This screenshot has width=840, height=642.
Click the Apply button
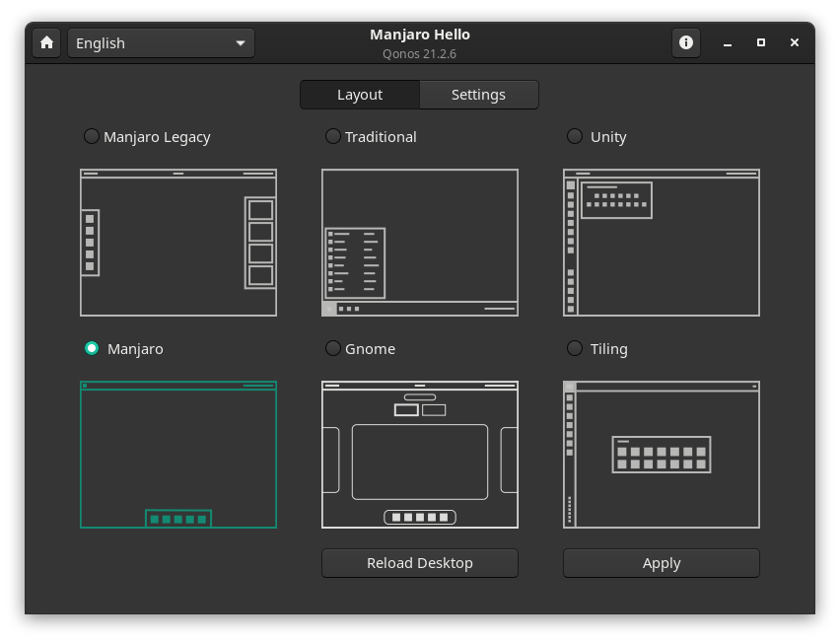click(x=662, y=563)
